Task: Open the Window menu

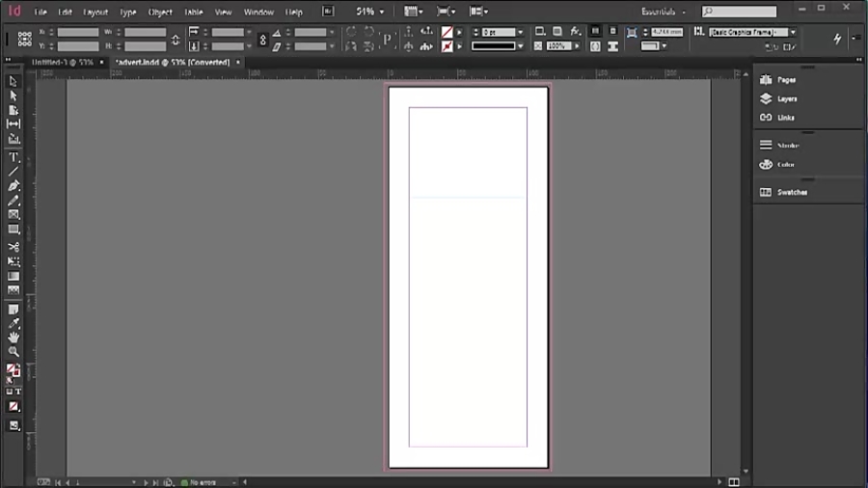Action: 258,12
